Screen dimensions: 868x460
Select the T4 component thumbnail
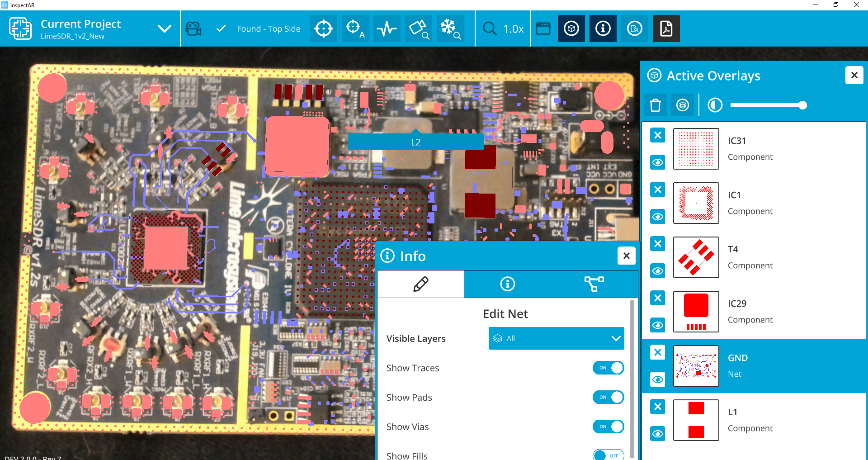pos(696,257)
